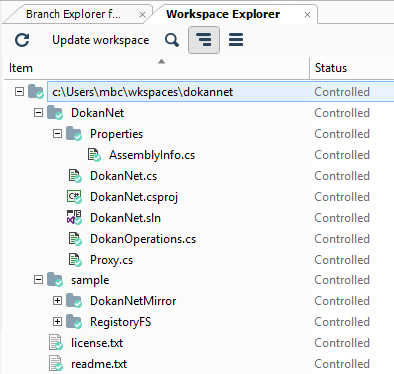Switch to the flat list view icon
The width and height of the screenshot is (394, 374).
pos(236,40)
